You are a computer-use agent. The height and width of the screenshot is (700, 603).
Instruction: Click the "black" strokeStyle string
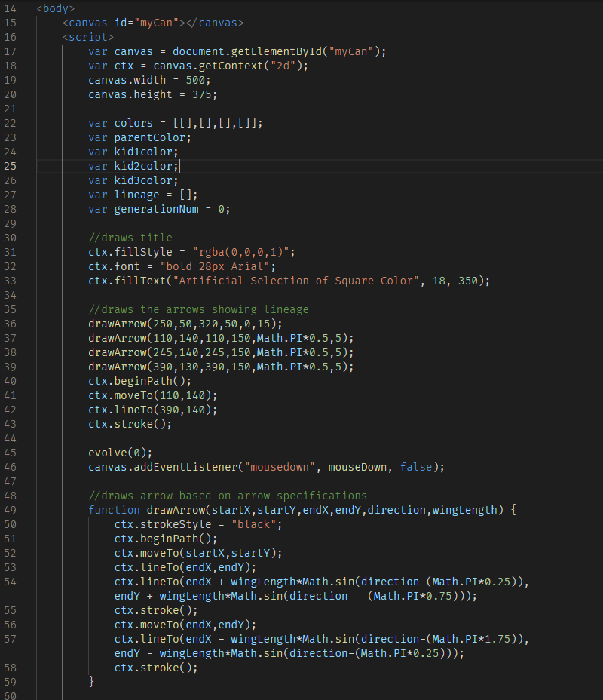(253, 524)
